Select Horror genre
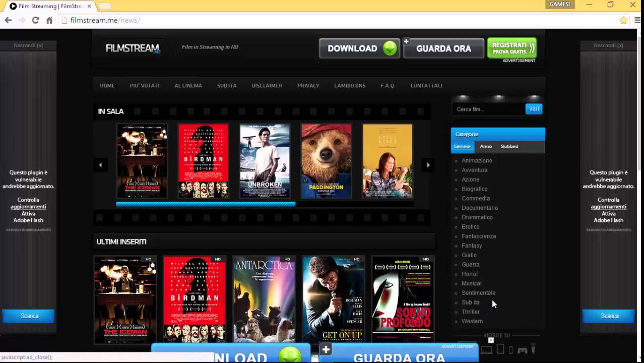The height and width of the screenshot is (363, 644). coord(470,274)
